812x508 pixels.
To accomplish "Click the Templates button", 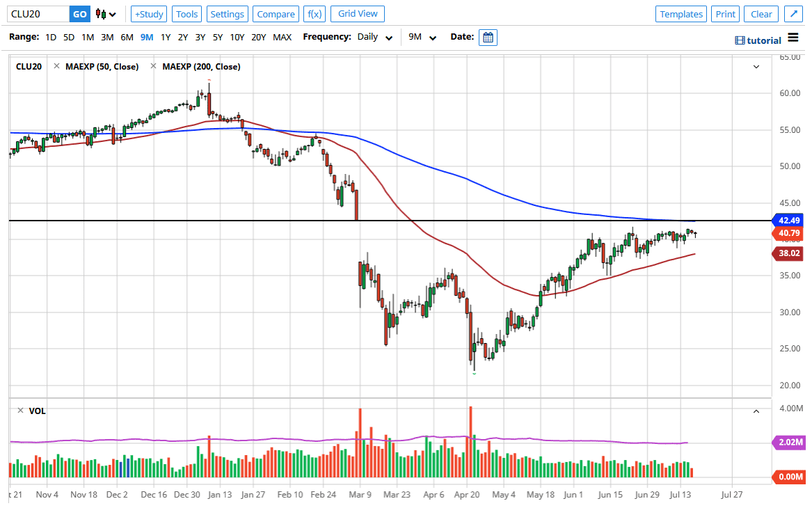I will [x=680, y=13].
